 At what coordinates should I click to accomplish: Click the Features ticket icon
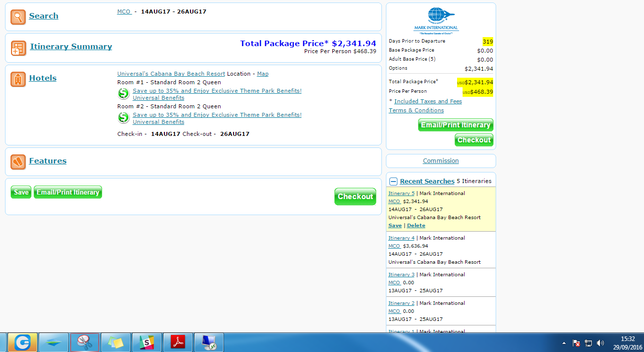pyautogui.click(x=18, y=162)
